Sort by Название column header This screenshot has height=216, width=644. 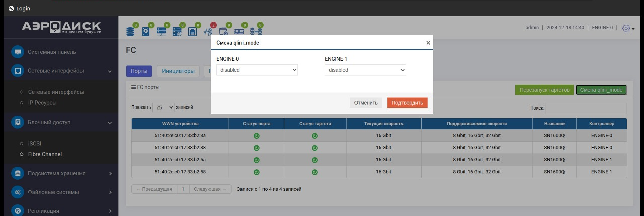coord(554,124)
